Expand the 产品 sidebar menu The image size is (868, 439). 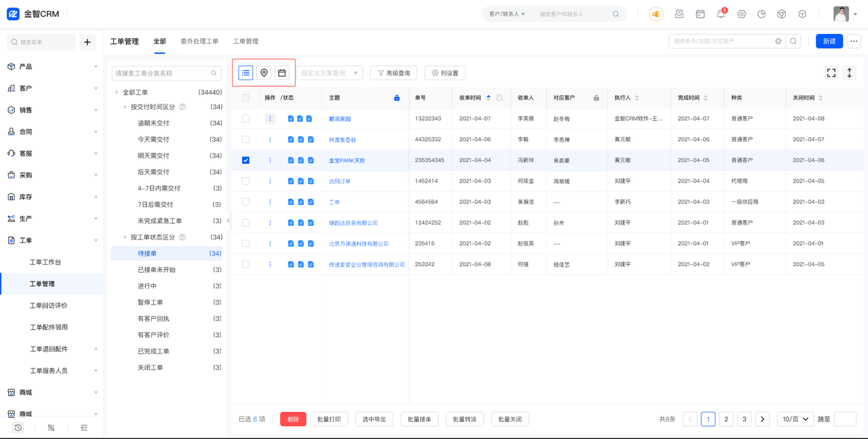pos(52,66)
